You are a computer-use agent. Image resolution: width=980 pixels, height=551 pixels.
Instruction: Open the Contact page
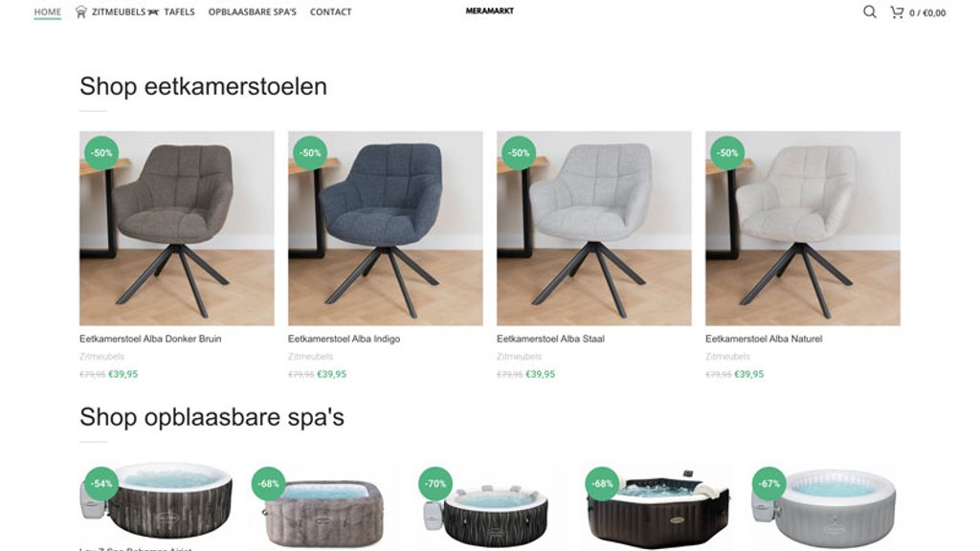330,11
